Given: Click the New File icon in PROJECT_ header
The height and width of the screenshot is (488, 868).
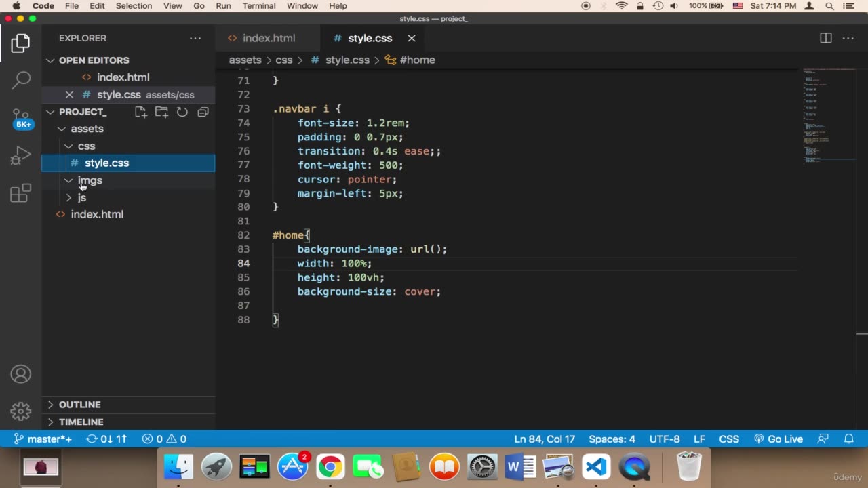Looking at the screenshot, I should (x=140, y=112).
